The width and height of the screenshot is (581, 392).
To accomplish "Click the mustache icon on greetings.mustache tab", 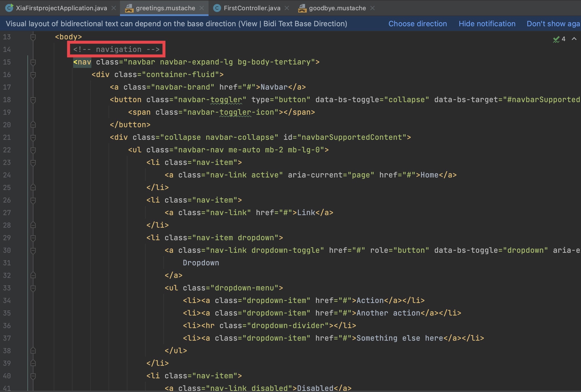I will (129, 8).
